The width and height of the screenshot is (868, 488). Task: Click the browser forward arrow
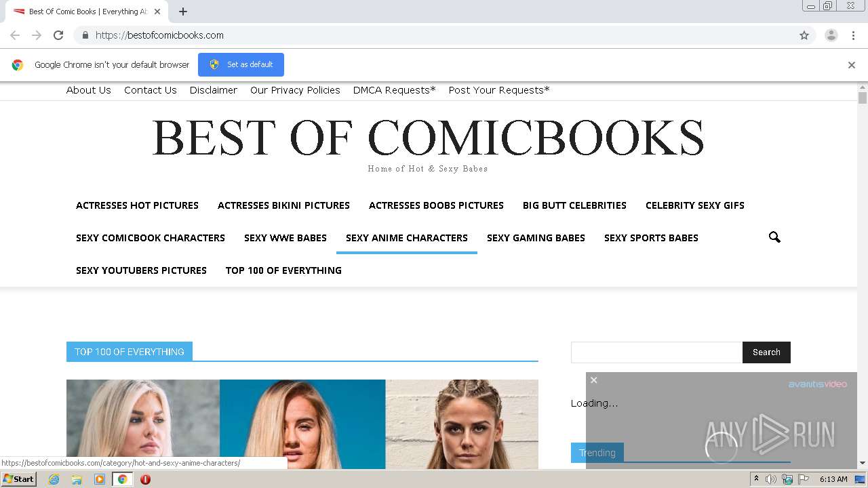click(x=37, y=35)
